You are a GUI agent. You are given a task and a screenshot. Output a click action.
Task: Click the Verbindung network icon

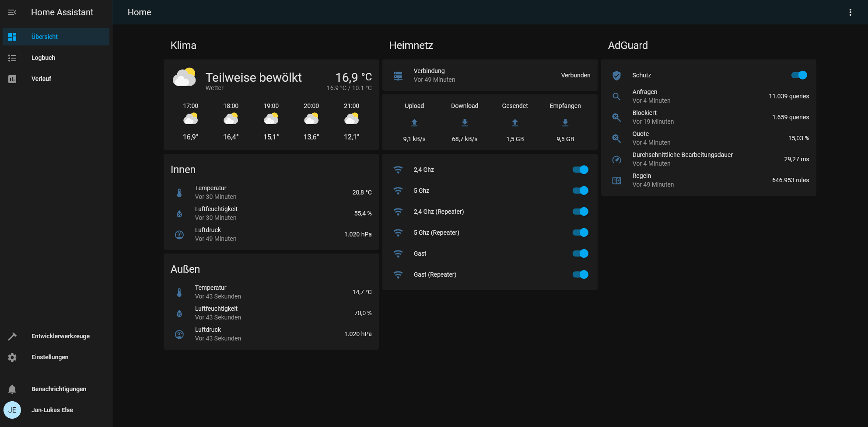pos(398,76)
